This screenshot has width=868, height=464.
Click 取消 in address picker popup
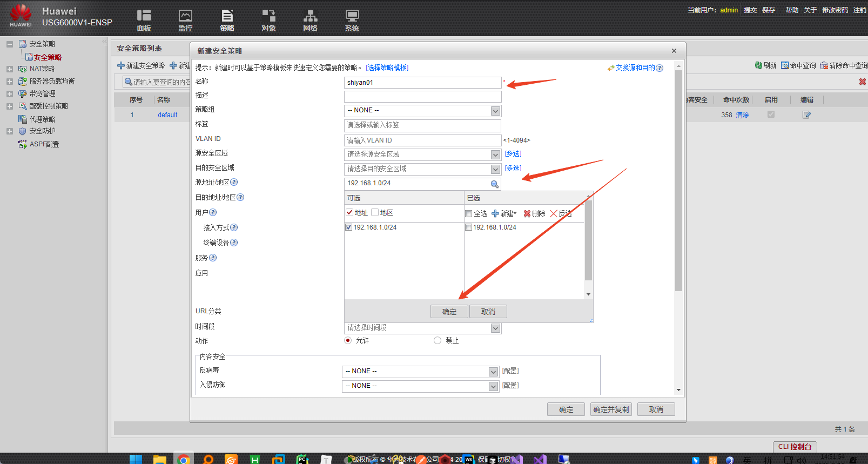pyautogui.click(x=488, y=312)
